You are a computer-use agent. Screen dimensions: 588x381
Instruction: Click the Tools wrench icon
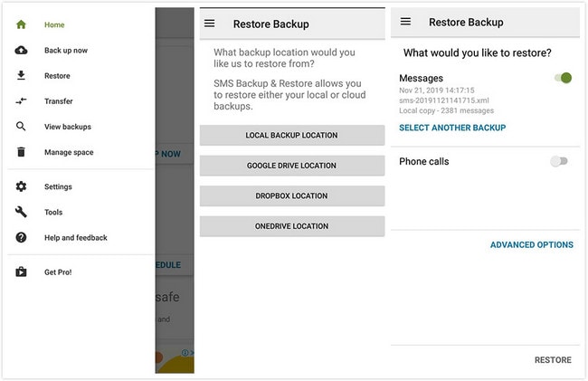click(21, 212)
